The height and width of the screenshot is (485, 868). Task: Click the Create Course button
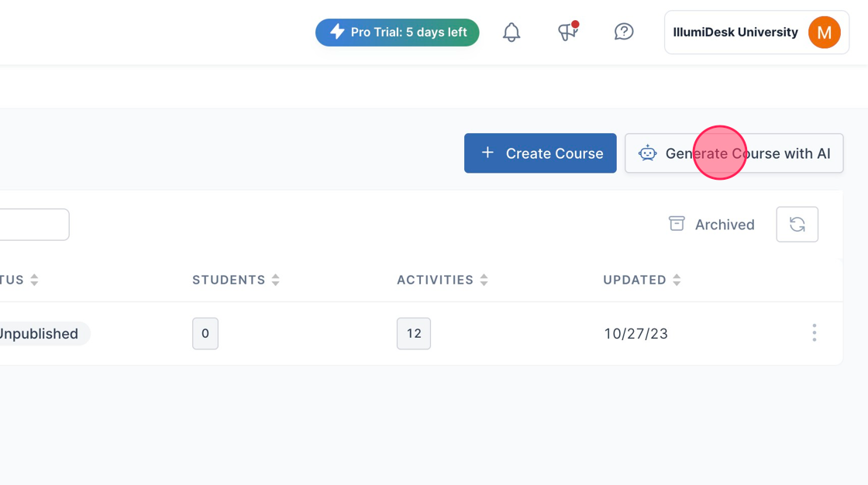540,153
